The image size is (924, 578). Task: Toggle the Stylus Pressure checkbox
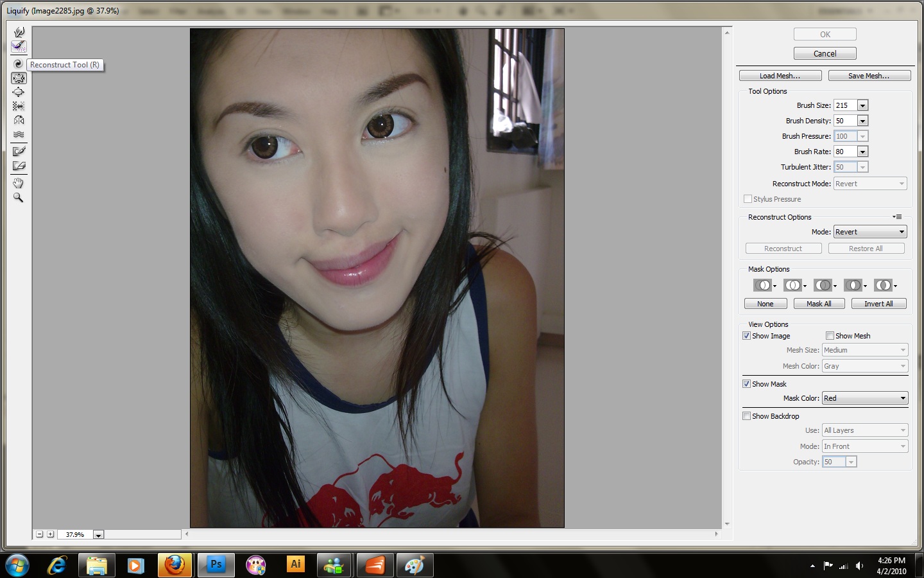point(748,199)
